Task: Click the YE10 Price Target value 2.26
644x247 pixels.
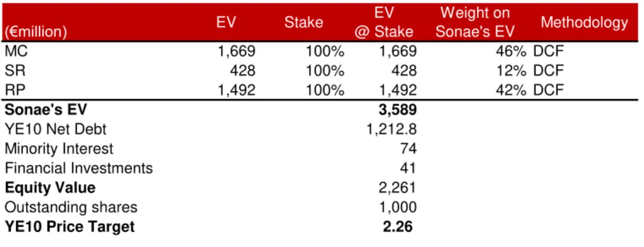Action: coord(398,227)
